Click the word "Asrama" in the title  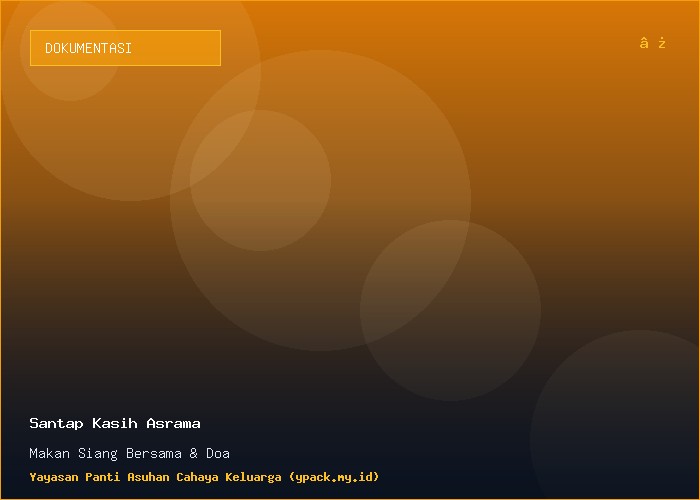tap(174, 423)
